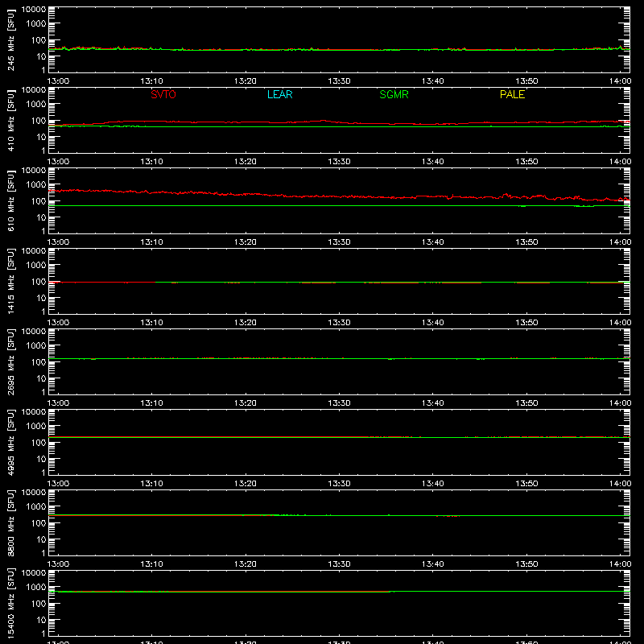This screenshot has height=644, width=644.
Task: Click the cyan LEAR legend label
Action: (279, 94)
